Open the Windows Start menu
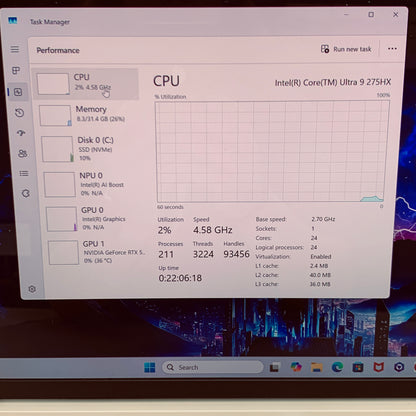The image size is (416, 416). pos(149,367)
